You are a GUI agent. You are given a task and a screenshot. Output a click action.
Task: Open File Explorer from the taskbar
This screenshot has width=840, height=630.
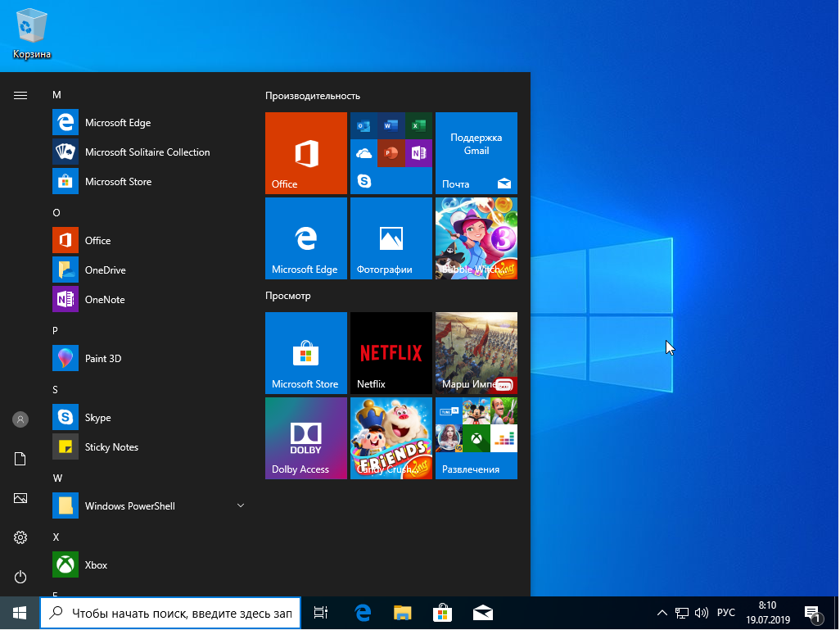click(402, 613)
